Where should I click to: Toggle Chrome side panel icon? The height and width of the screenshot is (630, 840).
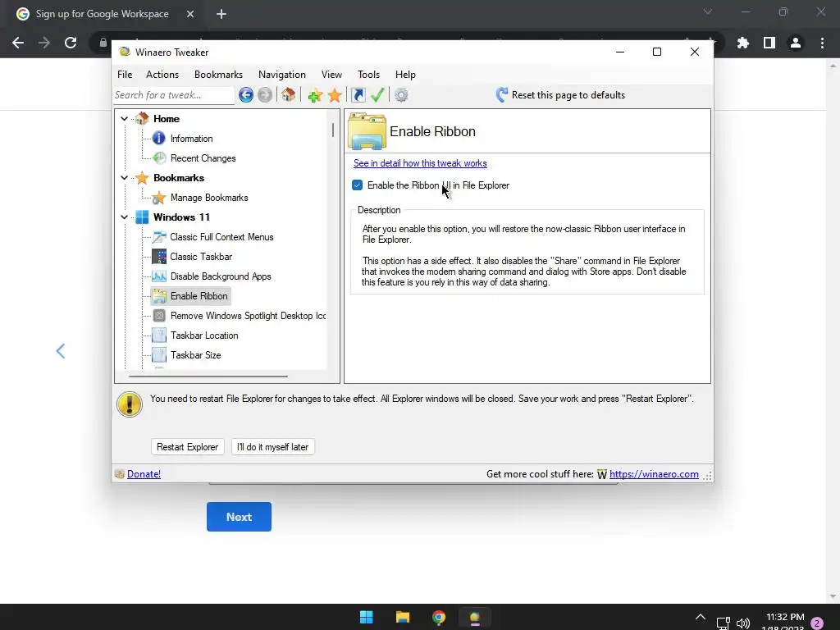tap(769, 43)
